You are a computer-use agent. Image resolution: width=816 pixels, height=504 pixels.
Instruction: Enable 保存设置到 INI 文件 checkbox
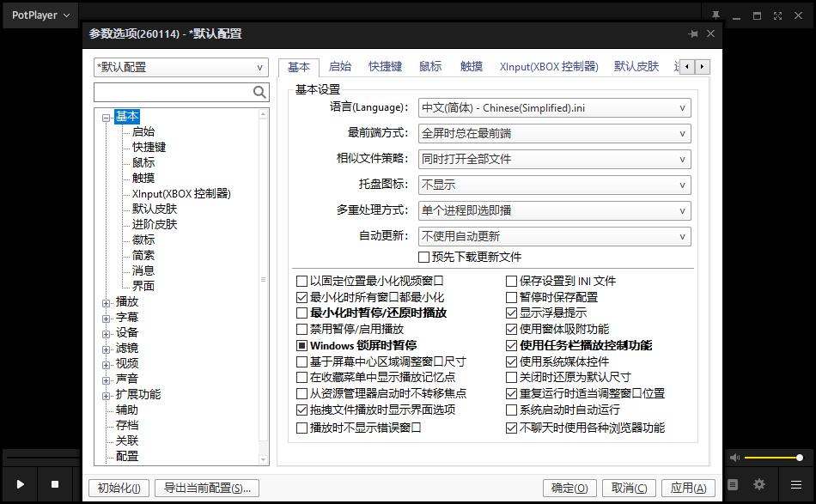click(512, 281)
